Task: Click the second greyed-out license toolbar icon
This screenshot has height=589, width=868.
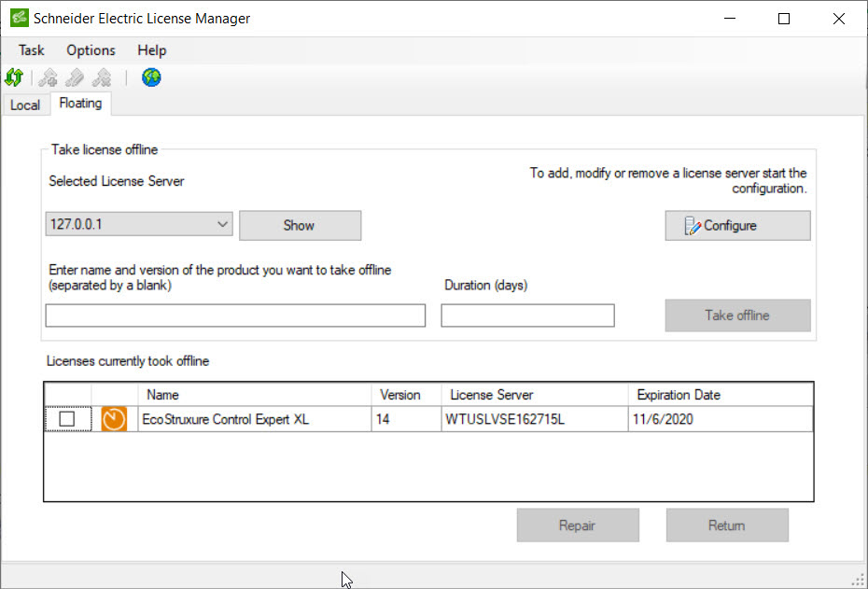Action: click(x=75, y=78)
